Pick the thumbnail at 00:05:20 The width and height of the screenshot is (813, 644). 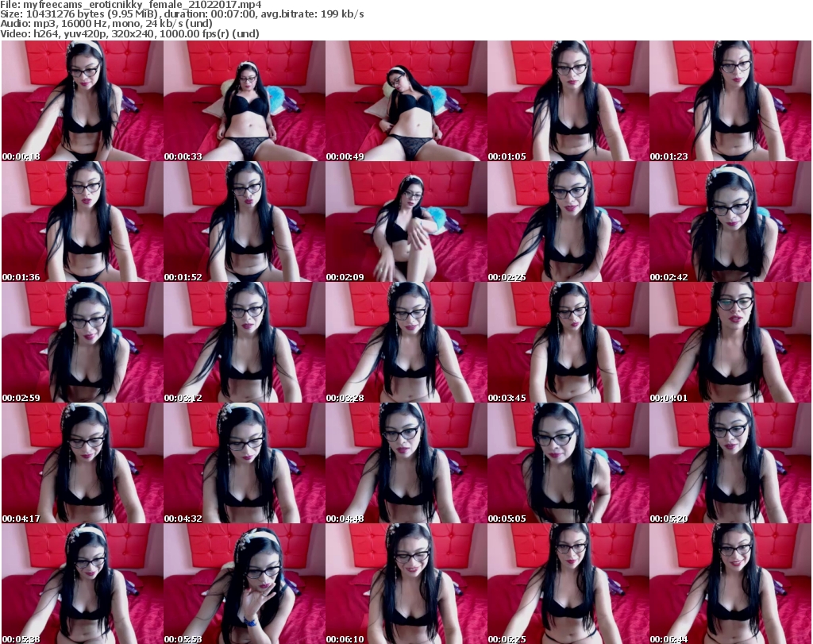click(x=730, y=463)
